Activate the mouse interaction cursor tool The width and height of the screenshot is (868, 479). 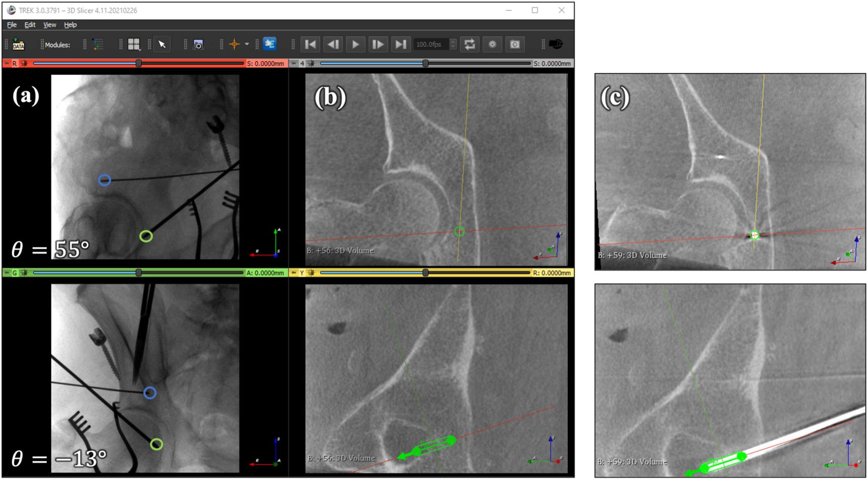tap(162, 44)
